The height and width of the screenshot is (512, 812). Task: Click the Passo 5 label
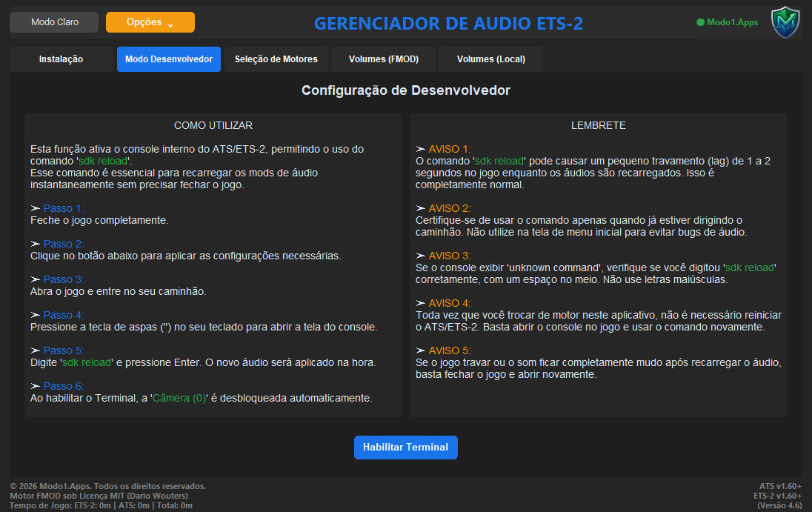pos(63,350)
